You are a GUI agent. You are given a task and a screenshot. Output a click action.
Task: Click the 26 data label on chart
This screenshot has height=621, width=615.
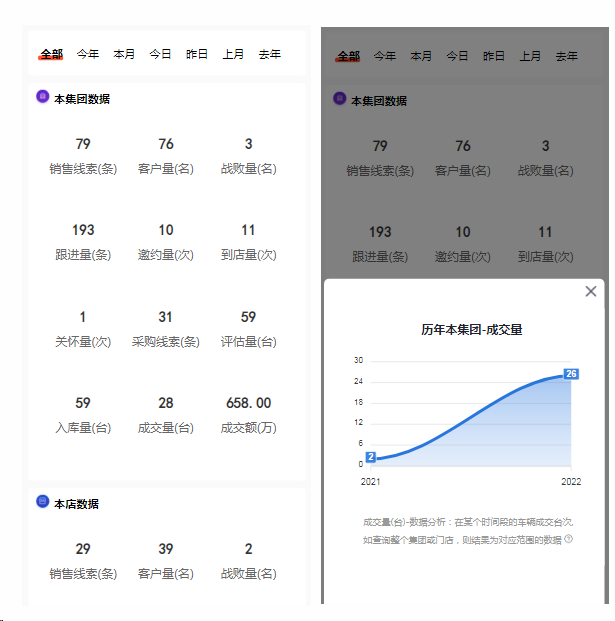571,374
